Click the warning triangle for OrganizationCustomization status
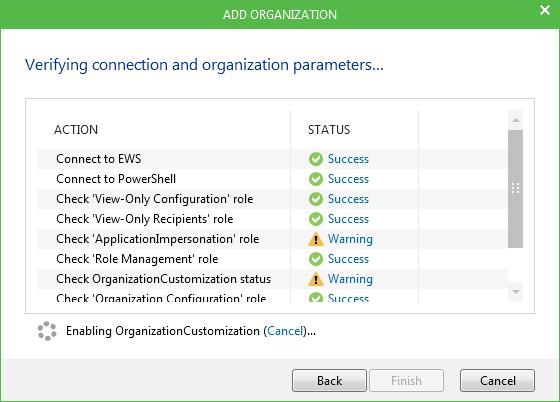This screenshot has height=402, width=560. pos(316,279)
